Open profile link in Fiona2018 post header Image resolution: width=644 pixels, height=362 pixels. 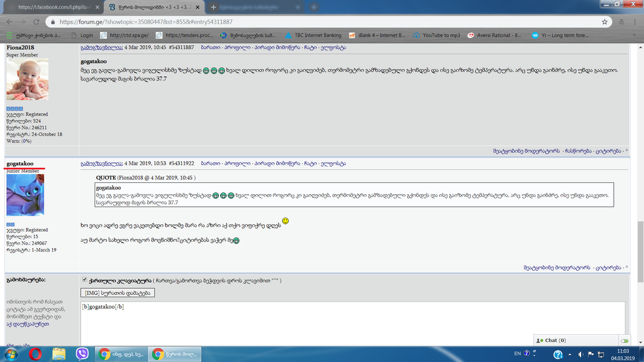237,48
